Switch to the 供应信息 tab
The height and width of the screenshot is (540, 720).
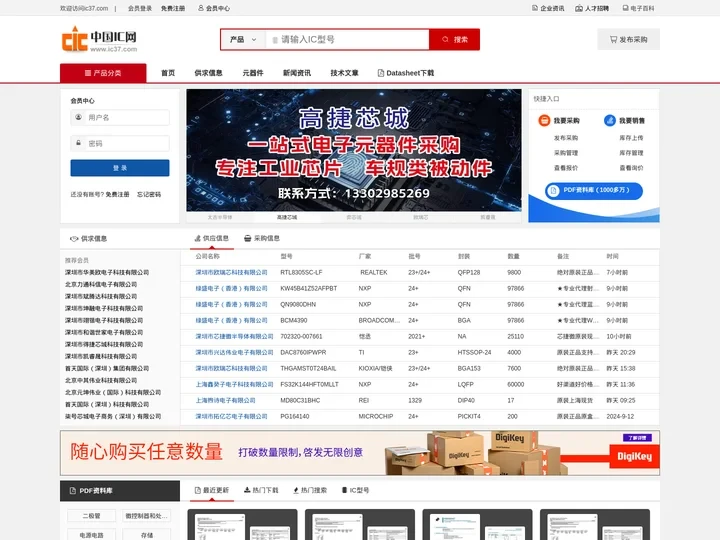click(212, 238)
